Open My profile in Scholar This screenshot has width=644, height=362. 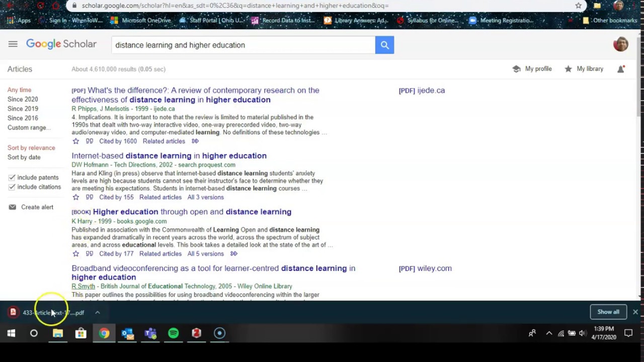[x=532, y=69]
